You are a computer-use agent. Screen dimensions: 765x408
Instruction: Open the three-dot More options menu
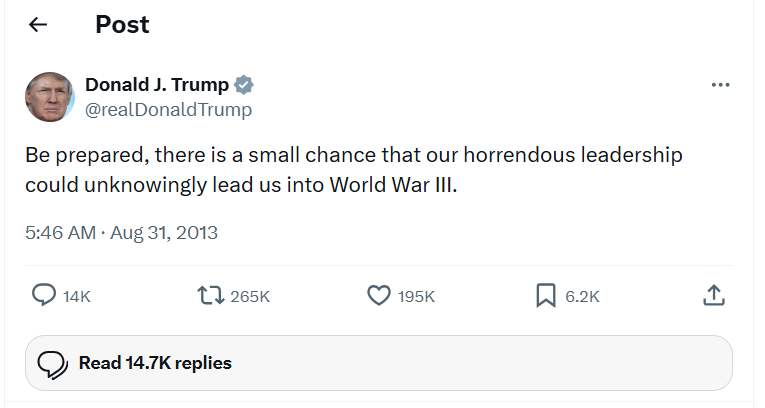pyautogui.click(x=720, y=85)
